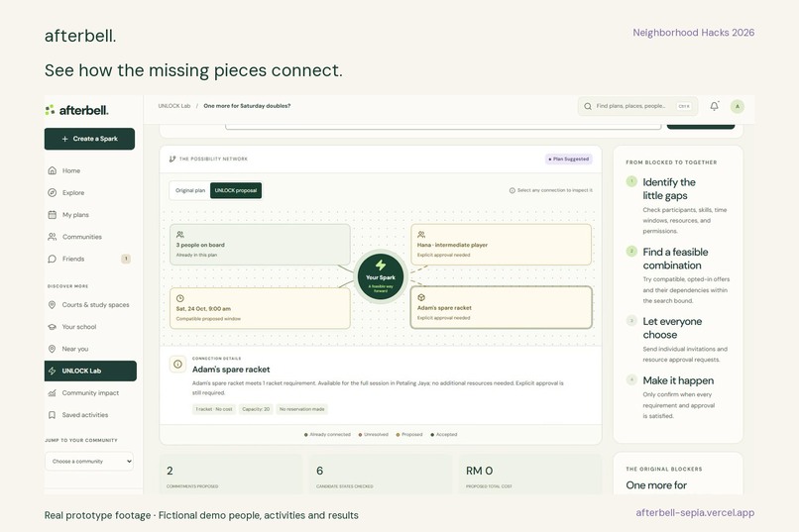This screenshot has width=799, height=532.
Task: Go to My plans
Action: [89, 215]
